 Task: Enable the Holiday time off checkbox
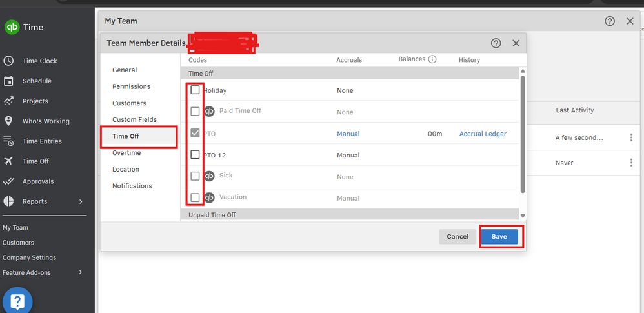coord(195,90)
